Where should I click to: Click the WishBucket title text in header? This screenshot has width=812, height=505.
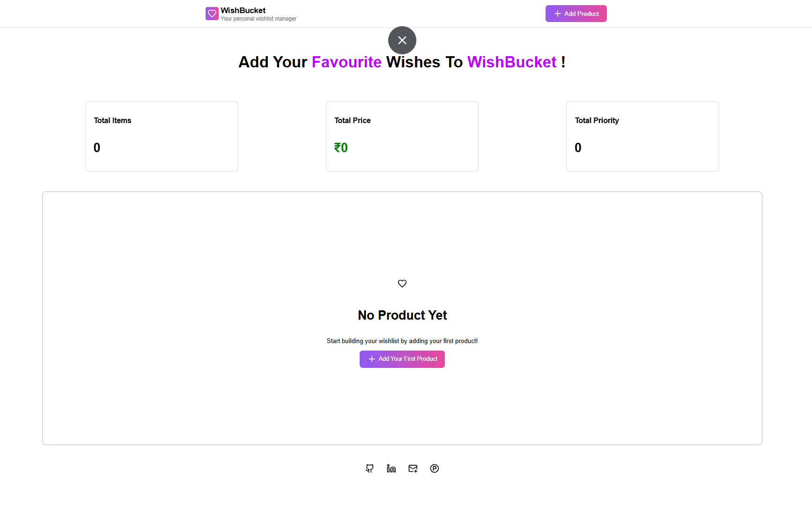coord(243,10)
